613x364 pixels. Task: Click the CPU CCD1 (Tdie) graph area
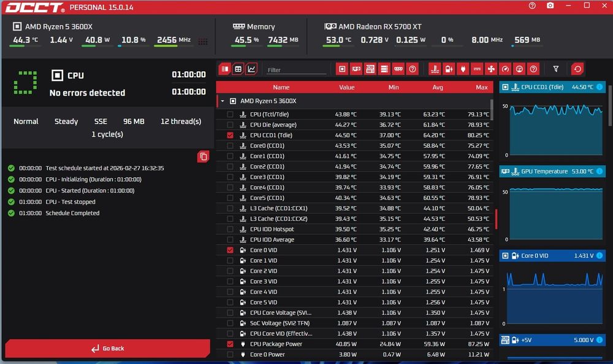(x=555, y=130)
